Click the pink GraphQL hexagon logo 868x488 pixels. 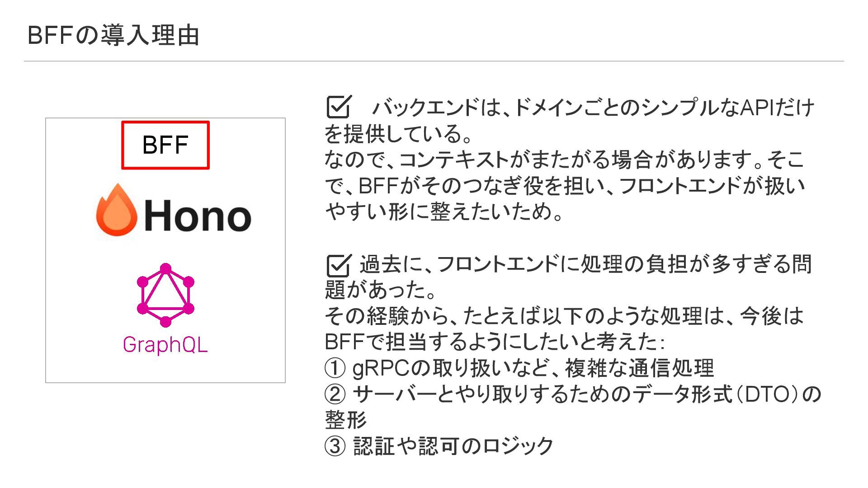click(x=165, y=295)
